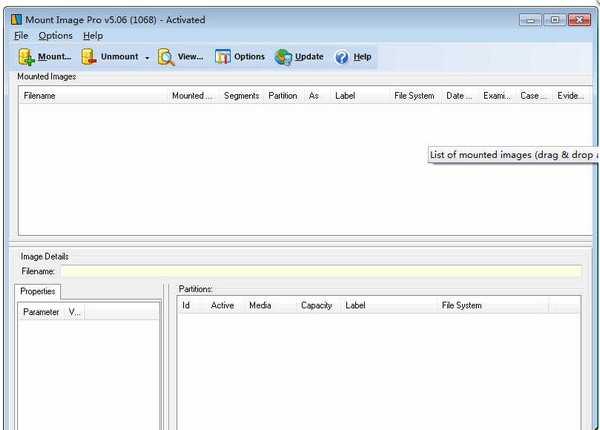Screen dimensions: 600x430
Task: Click the Unmount disk icon
Action: pos(88,57)
